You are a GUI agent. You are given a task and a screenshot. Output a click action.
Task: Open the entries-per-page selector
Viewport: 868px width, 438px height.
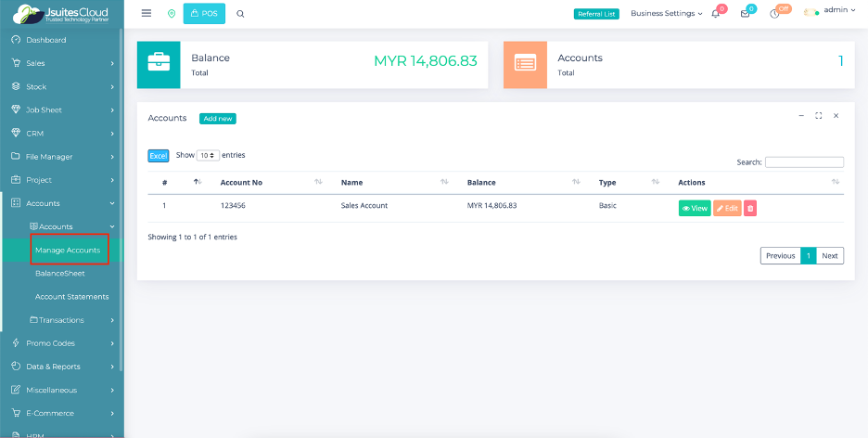208,155
